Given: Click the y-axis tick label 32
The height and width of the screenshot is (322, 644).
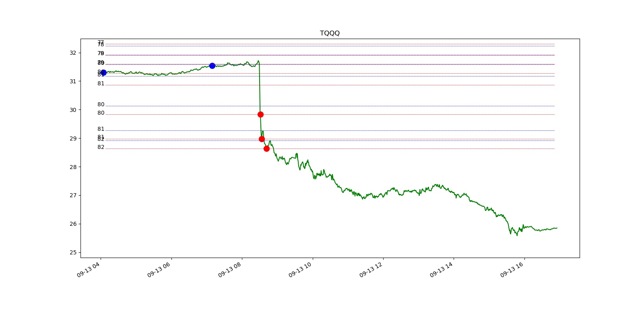Looking at the screenshot, I should 73,53.
